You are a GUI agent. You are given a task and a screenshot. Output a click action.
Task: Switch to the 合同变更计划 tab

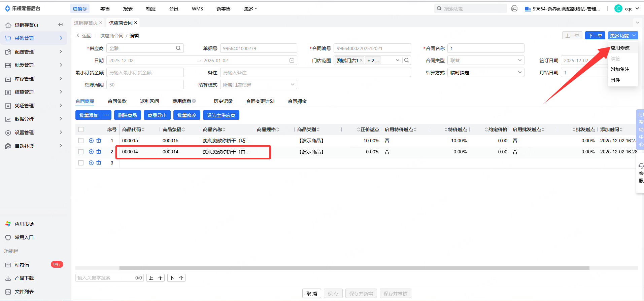(260, 101)
